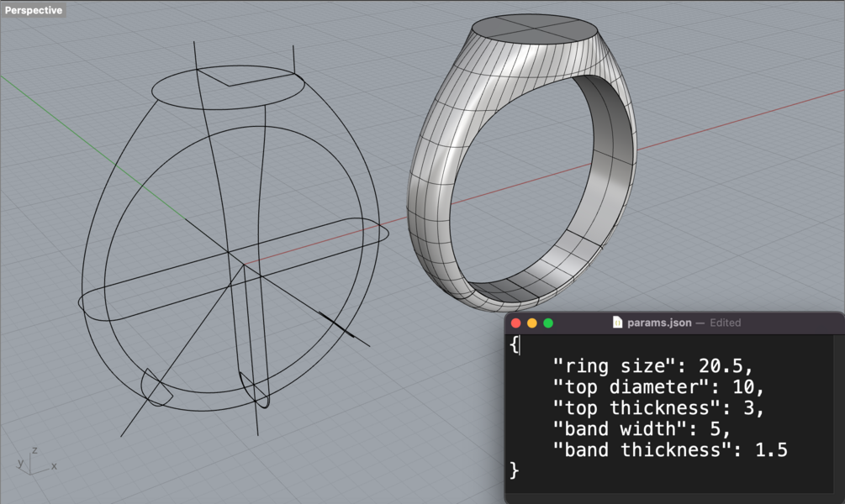The height and width of the screenshot is (504, 845).
Task: Click the params.json document icon in title bar
Action: coord(618,323)
